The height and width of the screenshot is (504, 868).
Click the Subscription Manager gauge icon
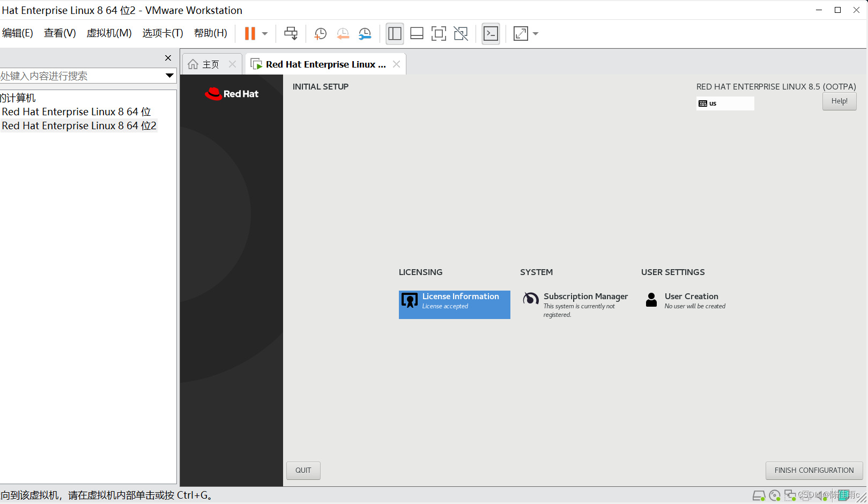531,299
